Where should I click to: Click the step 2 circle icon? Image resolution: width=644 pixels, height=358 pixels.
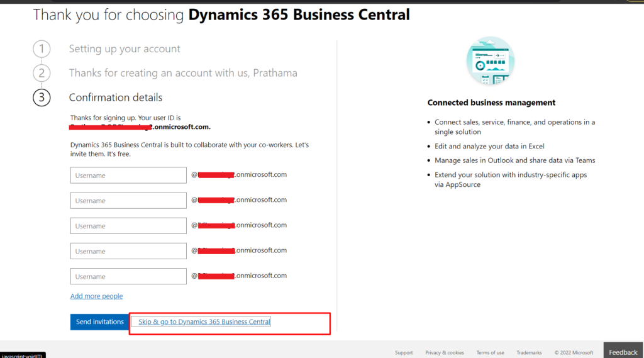(42, 73)
